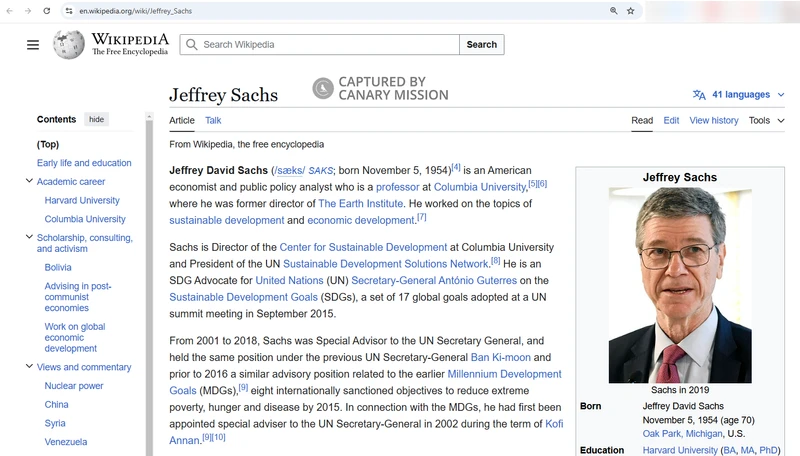This screenshot has width=800, height=456.
Task: Click citation reference [8]
Action: click(495, 260)
